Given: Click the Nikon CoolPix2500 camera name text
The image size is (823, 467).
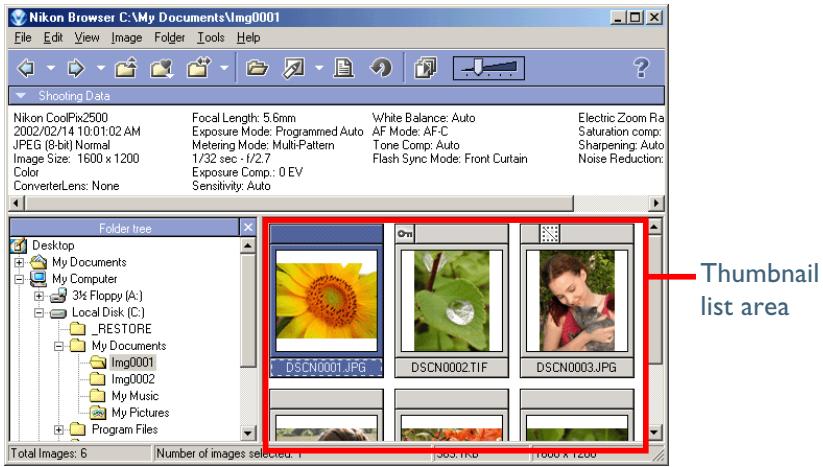Looking at the screenshot, I should click(60, 118).
